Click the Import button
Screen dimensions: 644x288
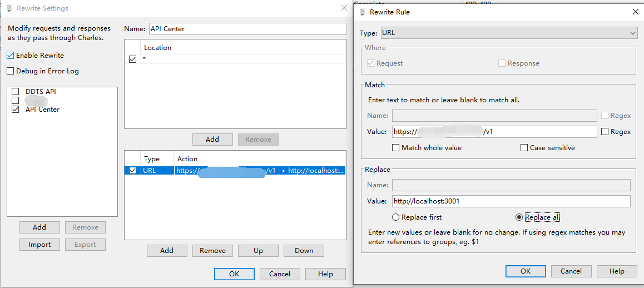pyautogui.click(x=39, y=245)
